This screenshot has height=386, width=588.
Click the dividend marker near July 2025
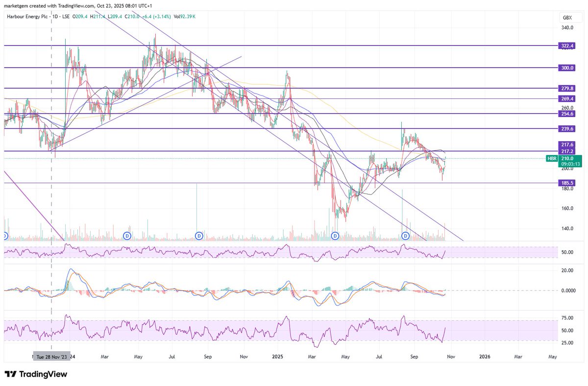(405, 235)
